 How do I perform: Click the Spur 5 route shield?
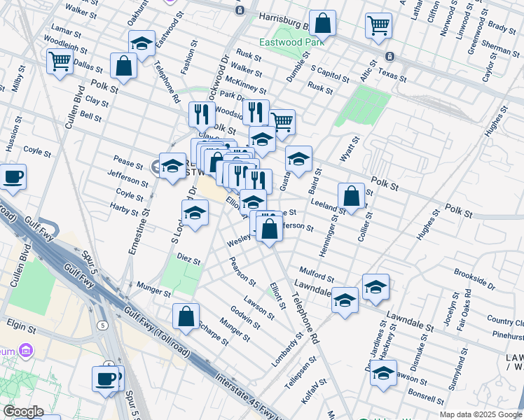[102, 325]
